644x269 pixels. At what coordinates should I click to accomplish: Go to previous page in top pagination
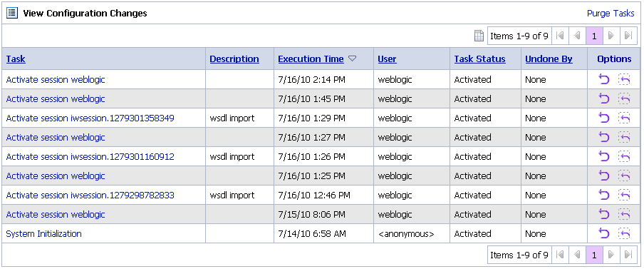577,36
